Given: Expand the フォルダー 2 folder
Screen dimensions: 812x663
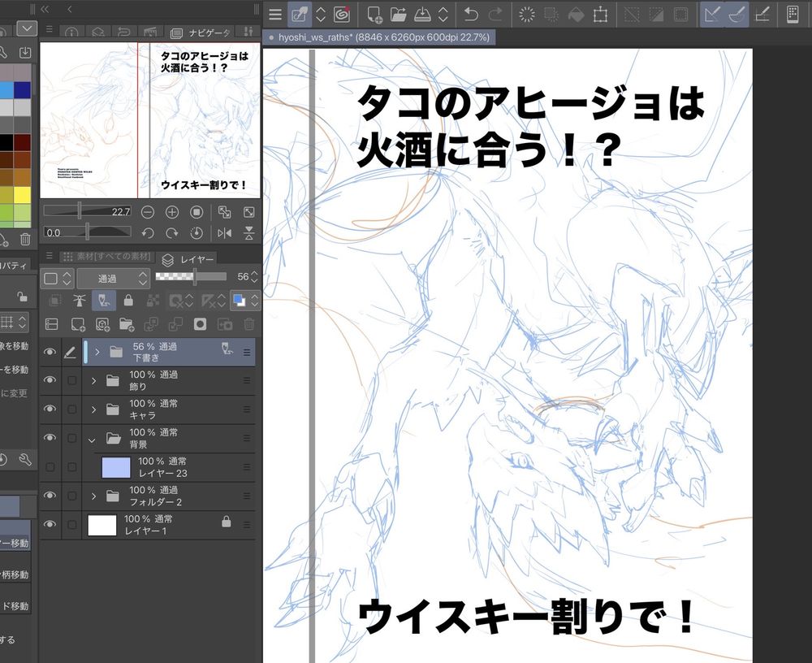Looking at the screenshot, I should pyautogui.click(x=93, y=496).
